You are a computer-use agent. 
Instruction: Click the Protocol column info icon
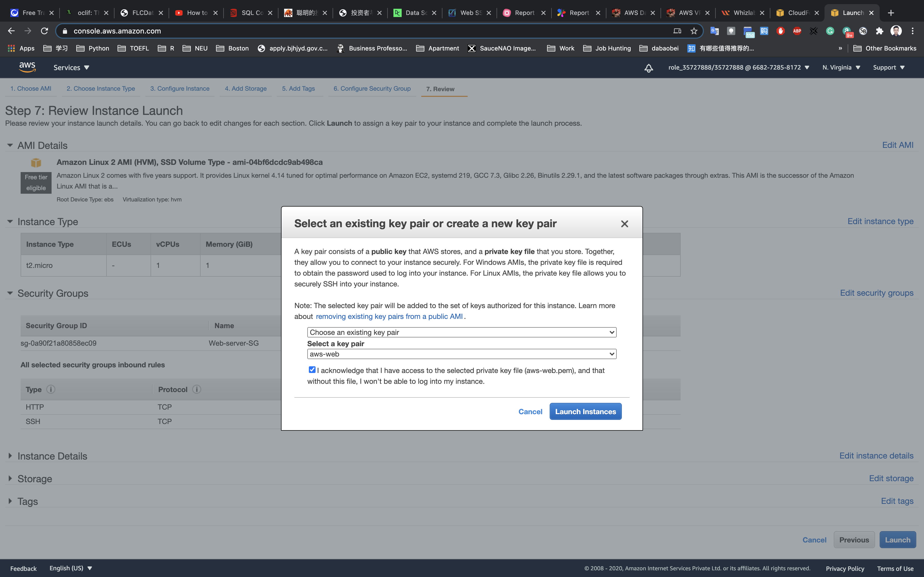pyautogui.click(x=197, y=389)
